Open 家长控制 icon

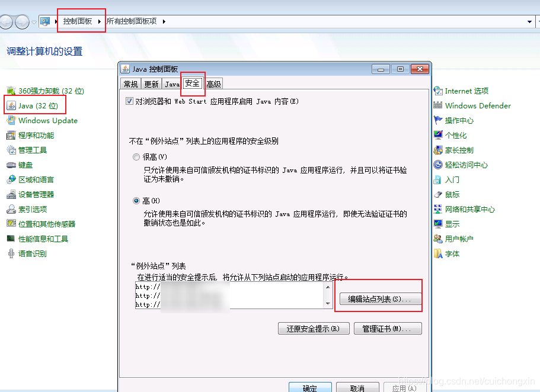(438, 150)
